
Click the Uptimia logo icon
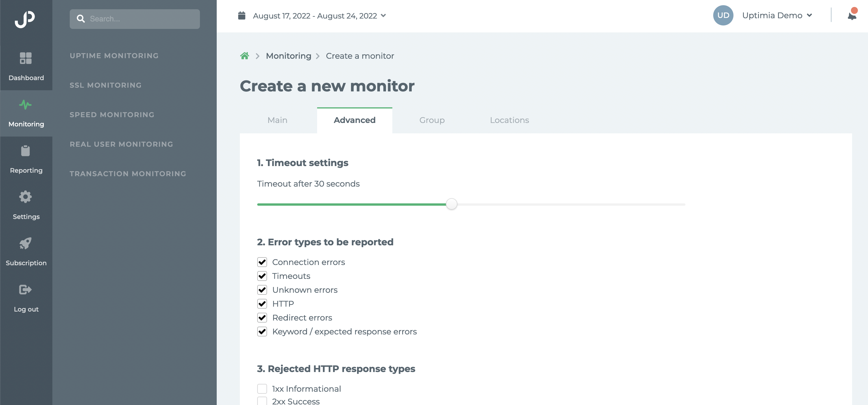tap(25, 19)
